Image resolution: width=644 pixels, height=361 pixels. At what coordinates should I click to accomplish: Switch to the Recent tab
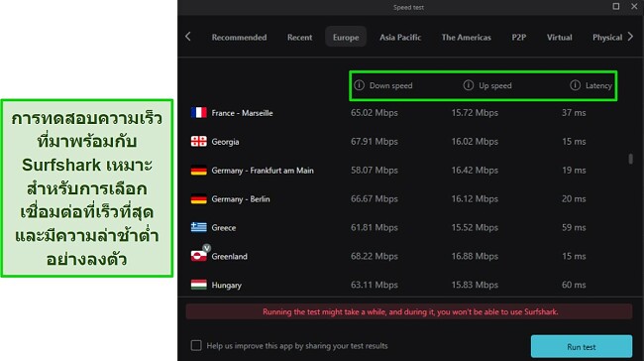[299, 37]
